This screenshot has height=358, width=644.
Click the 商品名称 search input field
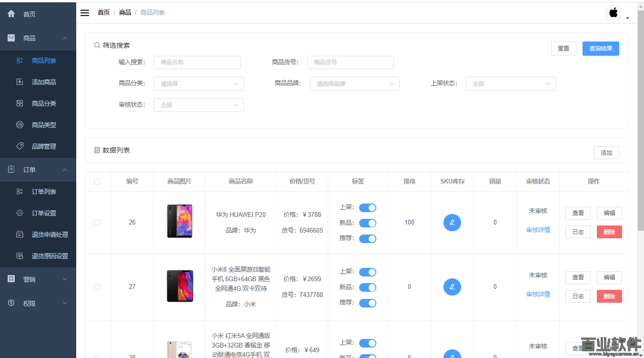(197, 62)
